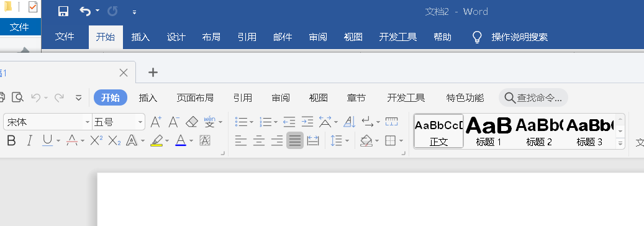
Task: Click WPS redo arrow icon
Action: 59,98
